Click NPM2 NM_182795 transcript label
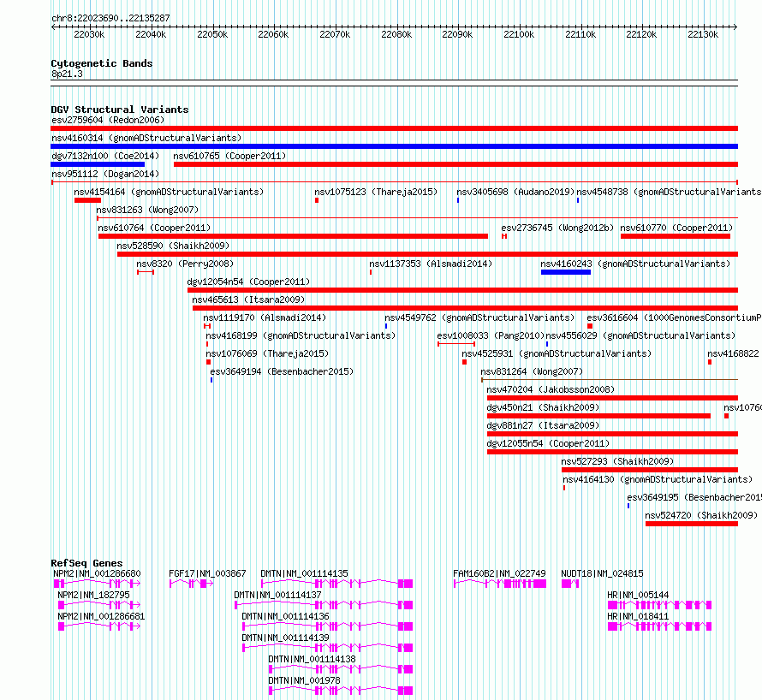Viewport: 762px width, 700px height. [94, 595]
